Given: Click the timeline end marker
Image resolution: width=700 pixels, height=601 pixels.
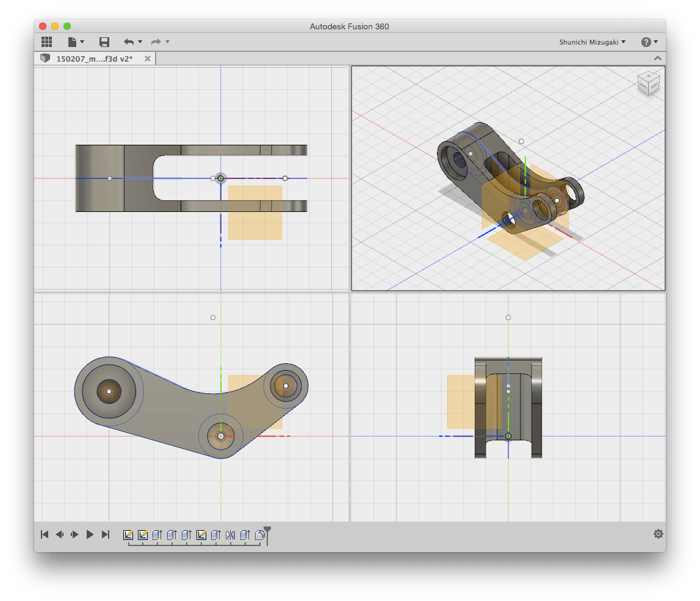Looking at the screenshot, I should pos(267,535).
